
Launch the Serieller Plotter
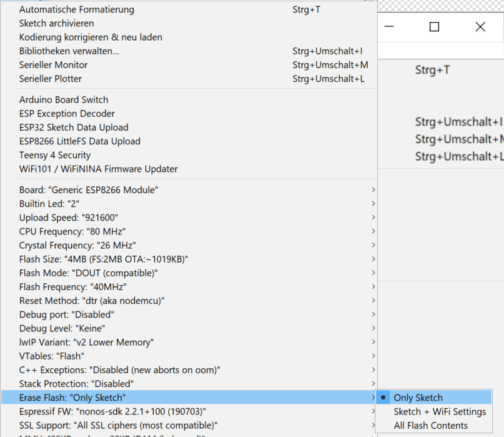(x=51, y=79)
